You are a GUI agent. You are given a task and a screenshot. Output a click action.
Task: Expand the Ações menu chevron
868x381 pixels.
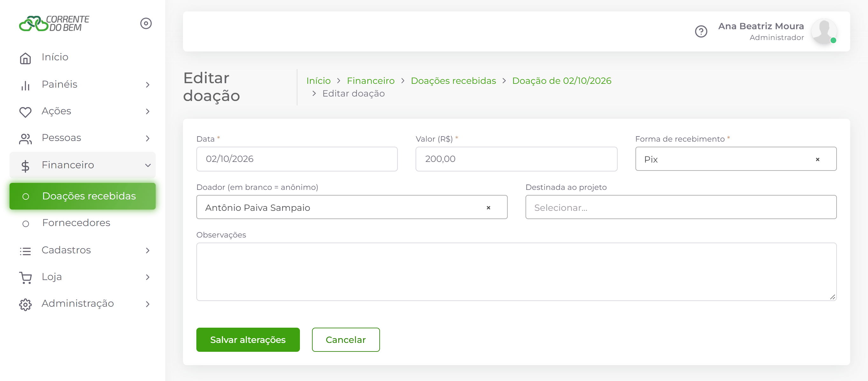(x=148, y=111)
